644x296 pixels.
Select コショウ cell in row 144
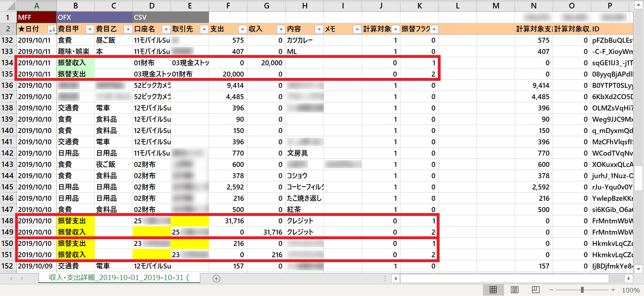pyautogui.click(x=305, y=176)
